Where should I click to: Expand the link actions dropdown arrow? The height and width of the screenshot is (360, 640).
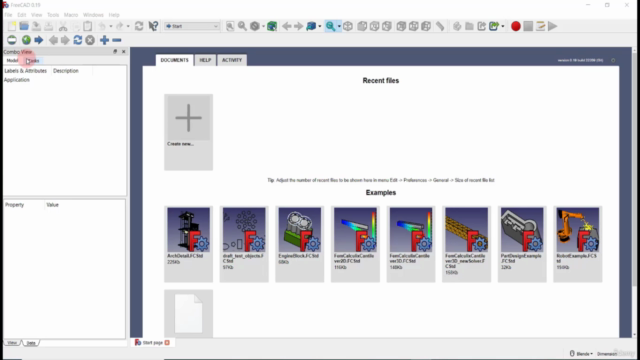[x=503, y=26]
